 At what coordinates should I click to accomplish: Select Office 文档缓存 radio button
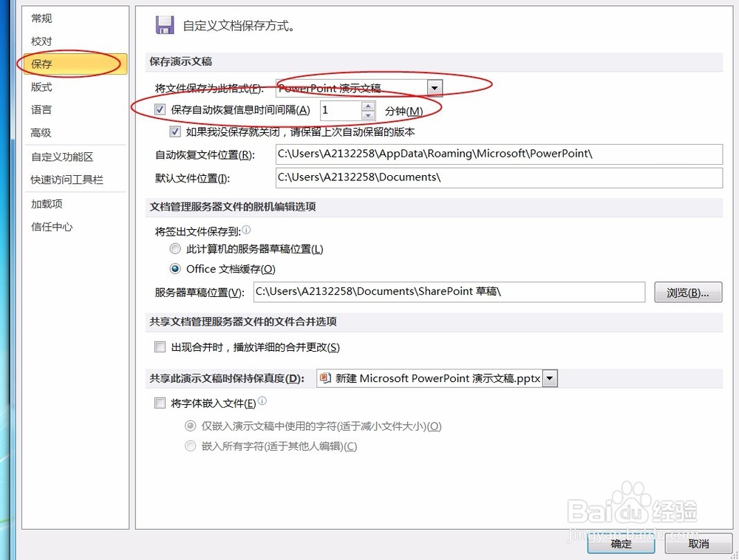pos(175,268)
